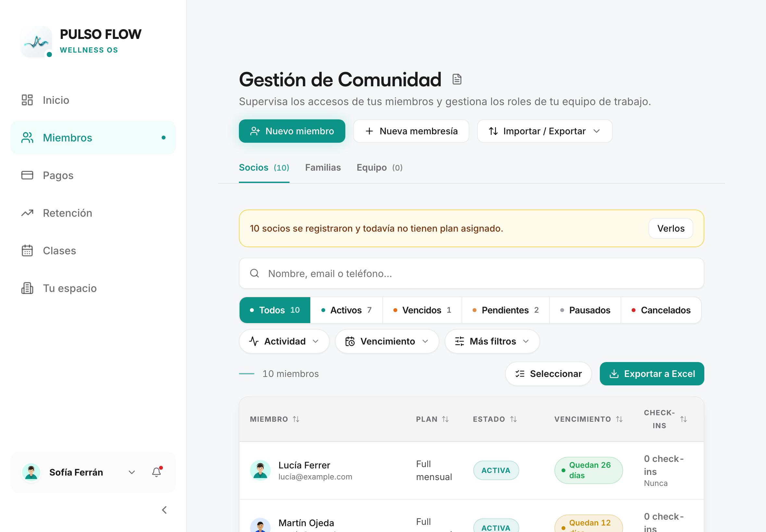
Task: Click the Nueva membresía button
Action: point(411,131)
